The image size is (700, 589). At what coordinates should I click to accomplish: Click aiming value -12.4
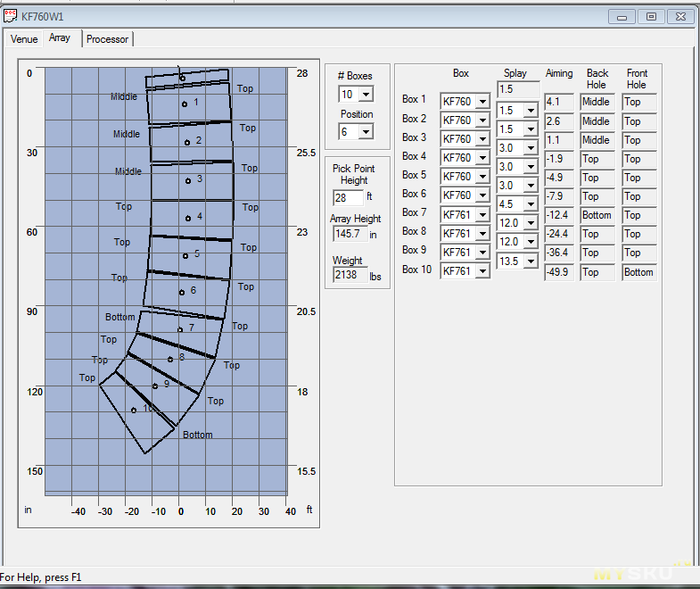(559, 215)
